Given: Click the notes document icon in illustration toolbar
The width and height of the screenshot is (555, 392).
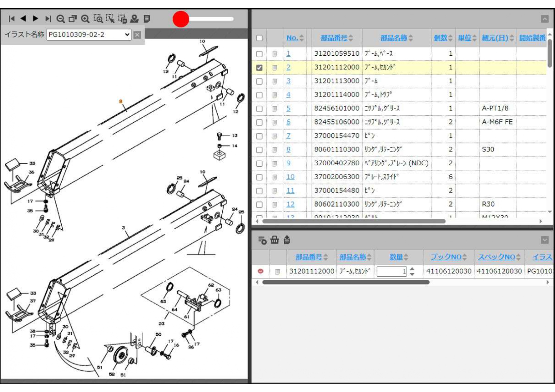Looking at the screenshot, I should [147, 19].
